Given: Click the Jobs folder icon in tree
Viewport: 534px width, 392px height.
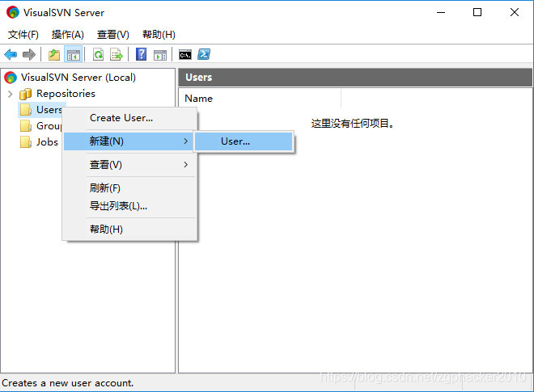Looking at the screenshot, I should point(26,142).
